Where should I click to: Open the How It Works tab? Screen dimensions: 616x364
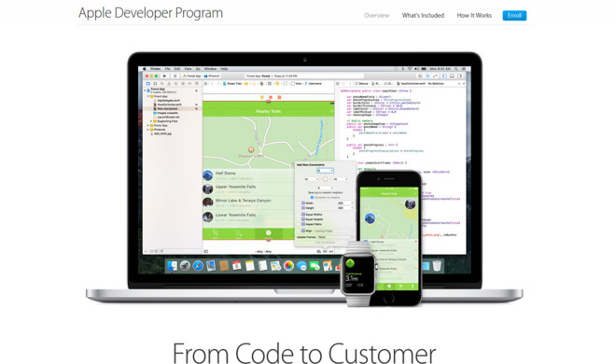click(474, 15)
